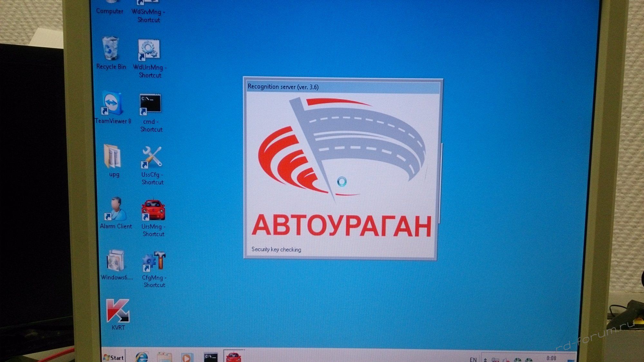The image size is (644, 362).
Task: Click the АВТОУРАГАН splash logo
Action: click(341, 168)
